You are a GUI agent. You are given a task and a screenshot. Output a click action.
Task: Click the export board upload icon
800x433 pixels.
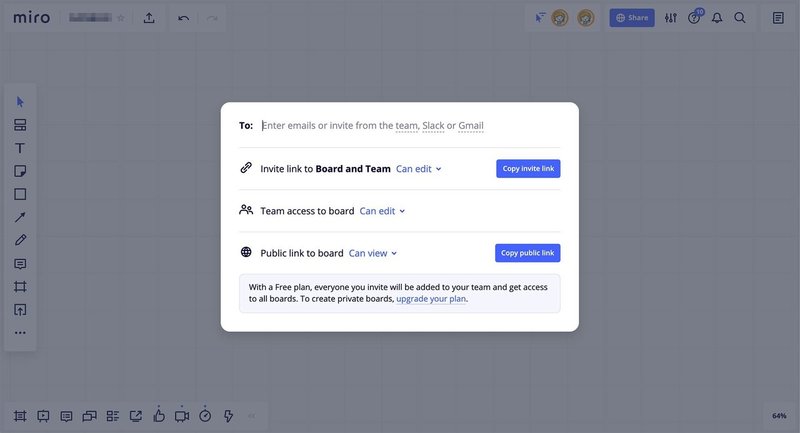tap(149, 18)
